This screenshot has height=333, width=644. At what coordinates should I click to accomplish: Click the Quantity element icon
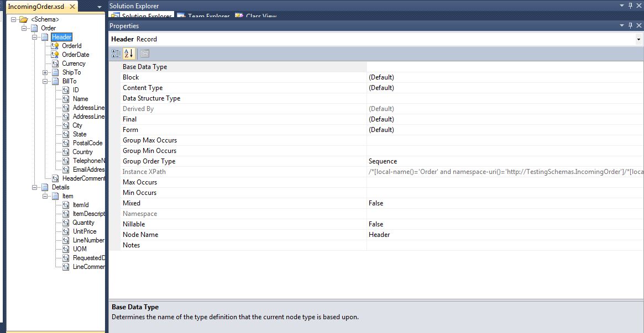[66, 223]
